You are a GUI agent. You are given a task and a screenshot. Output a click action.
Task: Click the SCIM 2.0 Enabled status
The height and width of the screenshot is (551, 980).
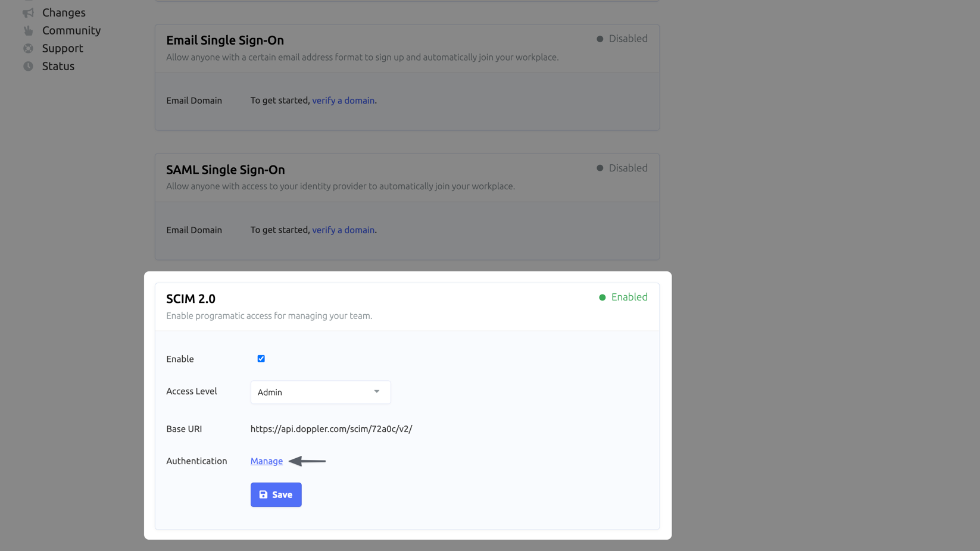623,297
